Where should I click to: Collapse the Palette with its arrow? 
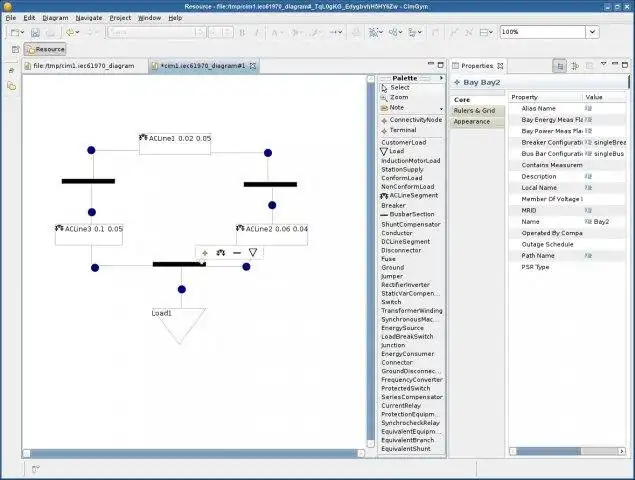pos(441,78)
